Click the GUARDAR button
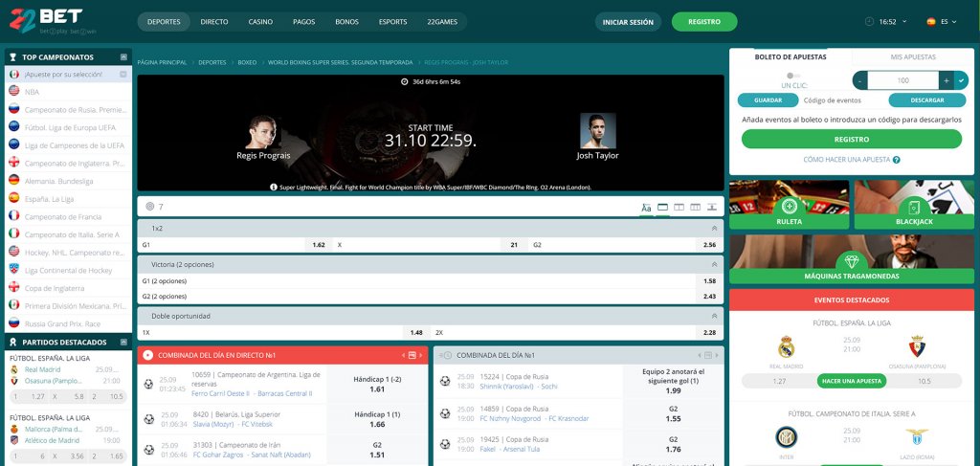The width and height of the screenshot is (980, 466). pos(768,100)
